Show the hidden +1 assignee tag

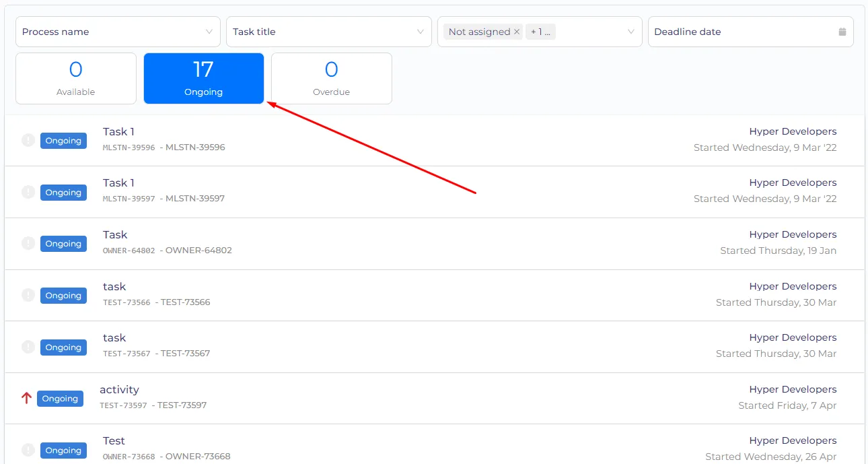pos(540,32)
